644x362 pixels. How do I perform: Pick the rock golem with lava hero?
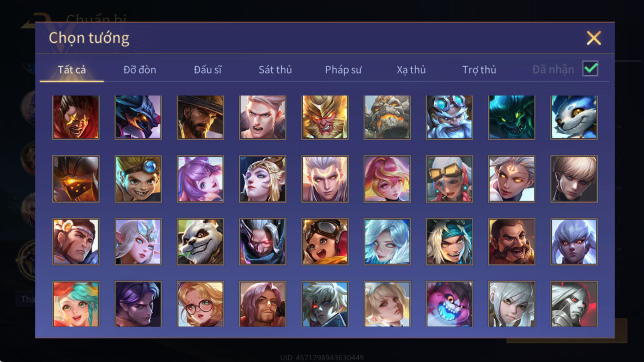[x=387, y=117]
